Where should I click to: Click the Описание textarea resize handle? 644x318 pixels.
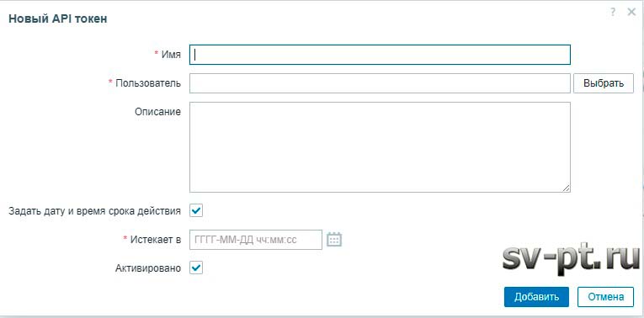(567, 188)
